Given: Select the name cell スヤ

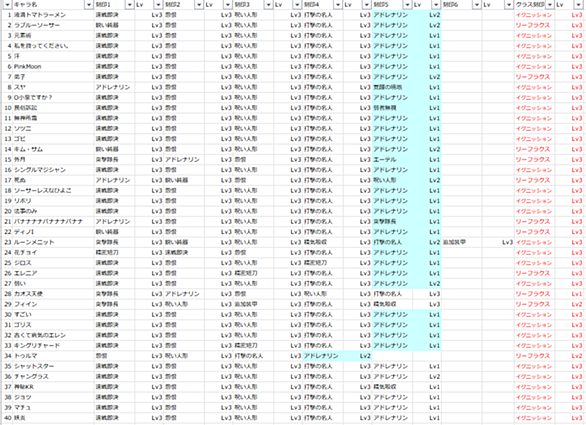Looking at the screenshot, I should (53, 87).
